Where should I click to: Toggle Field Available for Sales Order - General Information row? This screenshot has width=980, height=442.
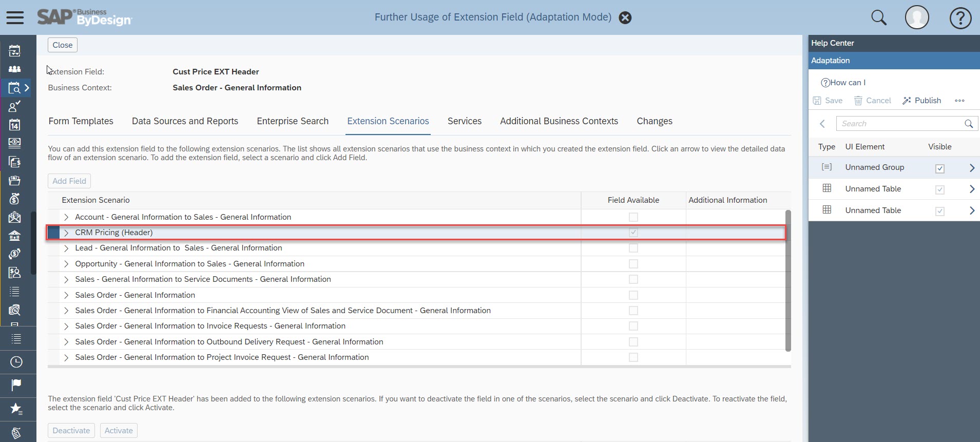click(x=633, y=295)
